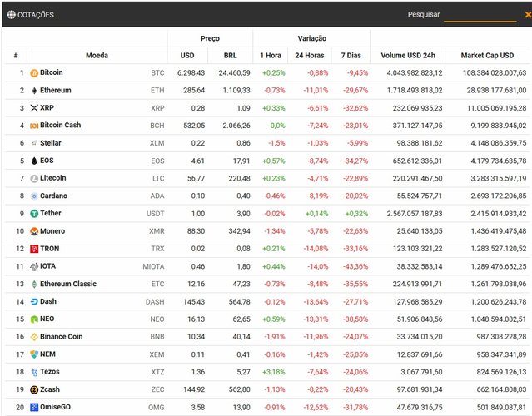Click the Tezos logo icon
This screenshot has height=416, width=532.
34,372
